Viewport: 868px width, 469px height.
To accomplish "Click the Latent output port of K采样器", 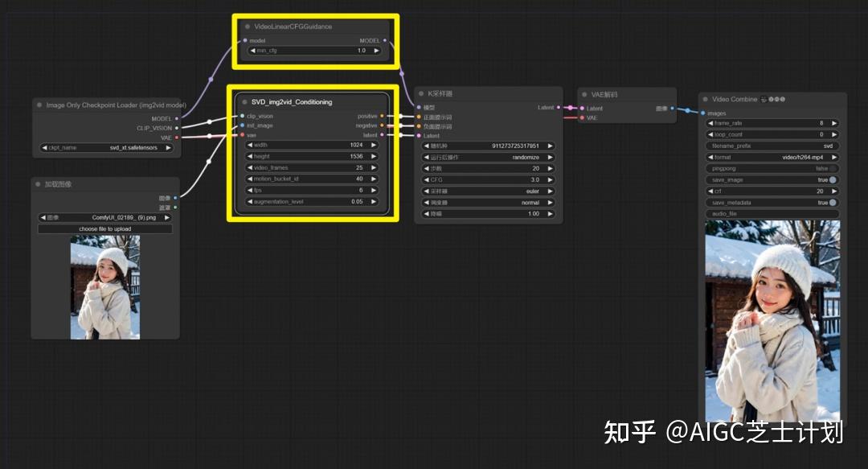I will [x=559, y=105].
